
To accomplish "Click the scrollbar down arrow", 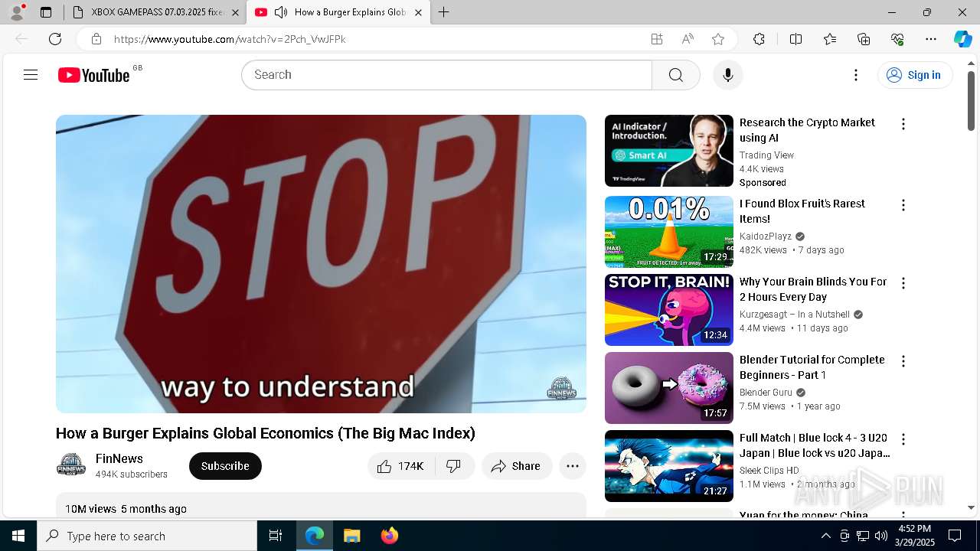I will (971, 507).
